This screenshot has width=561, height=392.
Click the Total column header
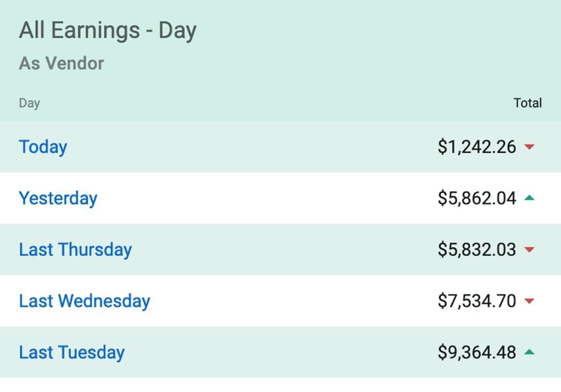[527, 103]
